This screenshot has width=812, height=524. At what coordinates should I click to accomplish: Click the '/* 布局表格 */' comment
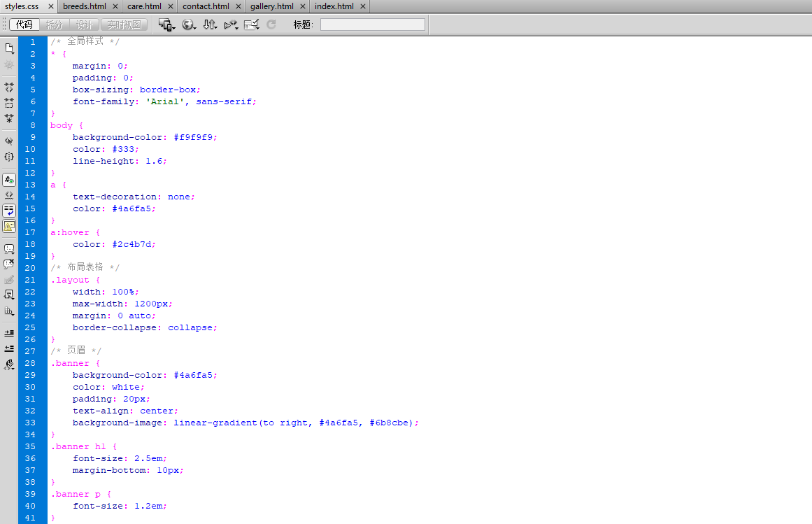[x=85, y=267]
